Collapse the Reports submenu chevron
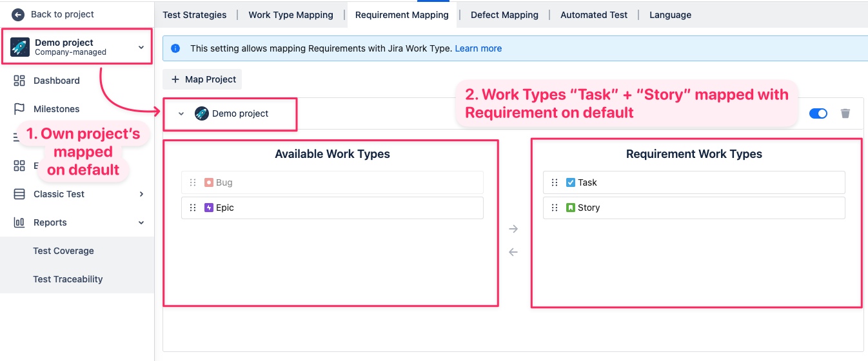868x361 pixels. [141, 222]
